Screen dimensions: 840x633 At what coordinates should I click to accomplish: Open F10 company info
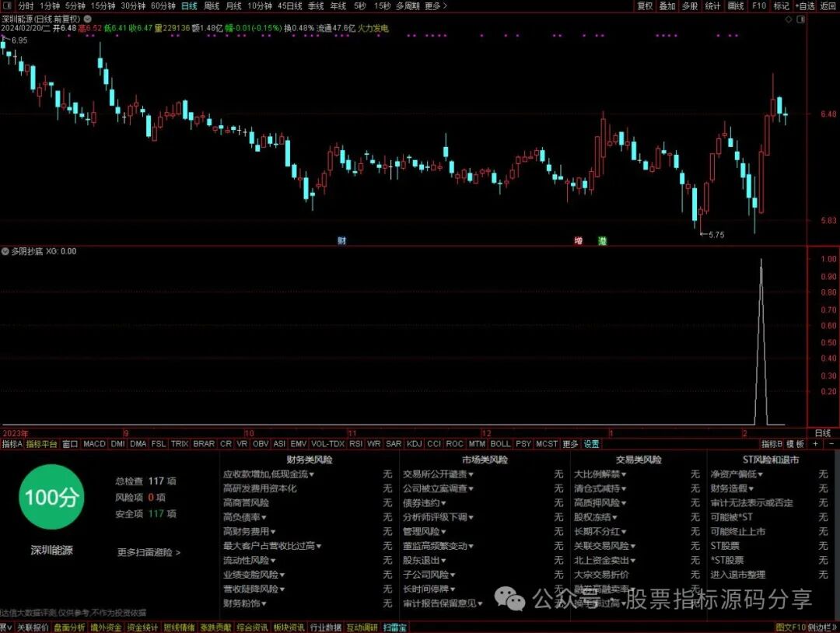tap(759, 6)
